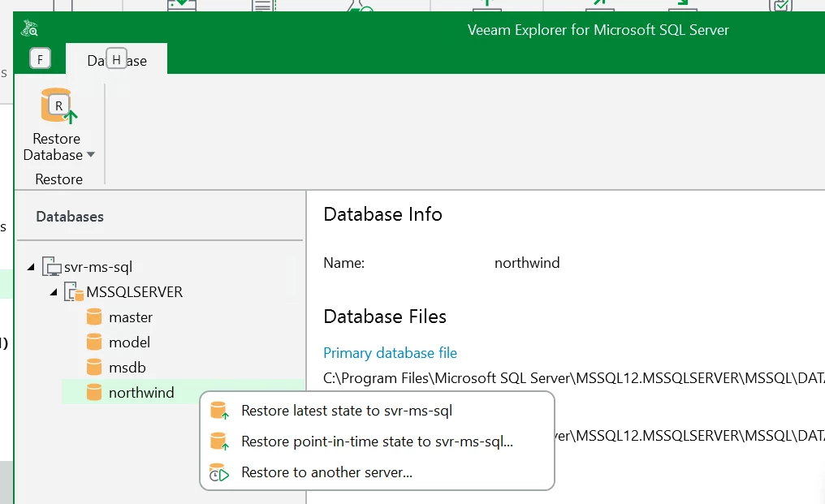
Task: Click the svr-ms-sql computer icon
Action: coord(52,267)
